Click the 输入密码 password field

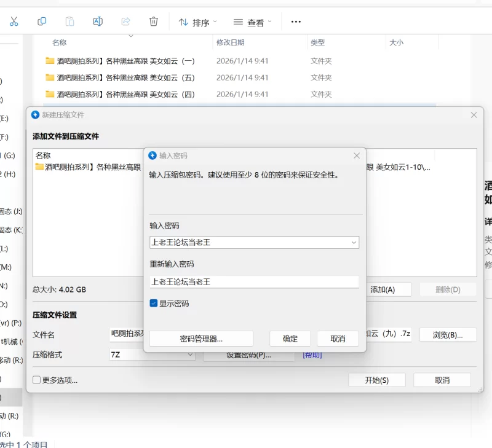[x=254, y=242]
